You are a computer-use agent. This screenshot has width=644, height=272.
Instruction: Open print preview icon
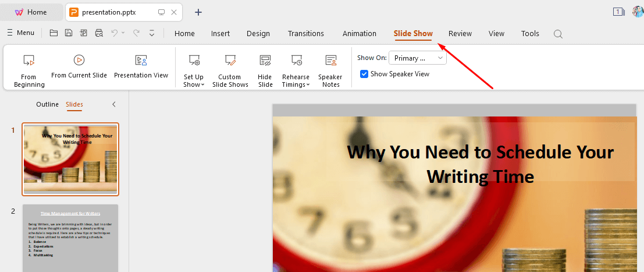(99, 33)
